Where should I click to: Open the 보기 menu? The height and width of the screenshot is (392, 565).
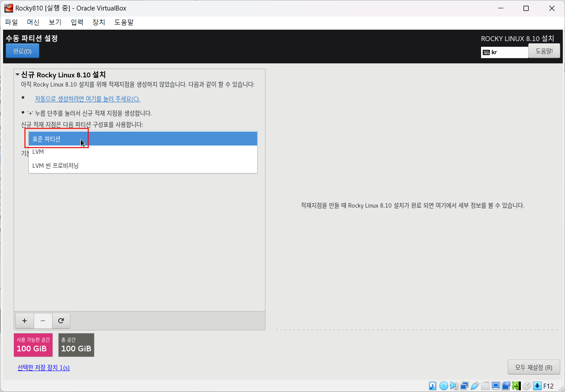pos(55,22)
